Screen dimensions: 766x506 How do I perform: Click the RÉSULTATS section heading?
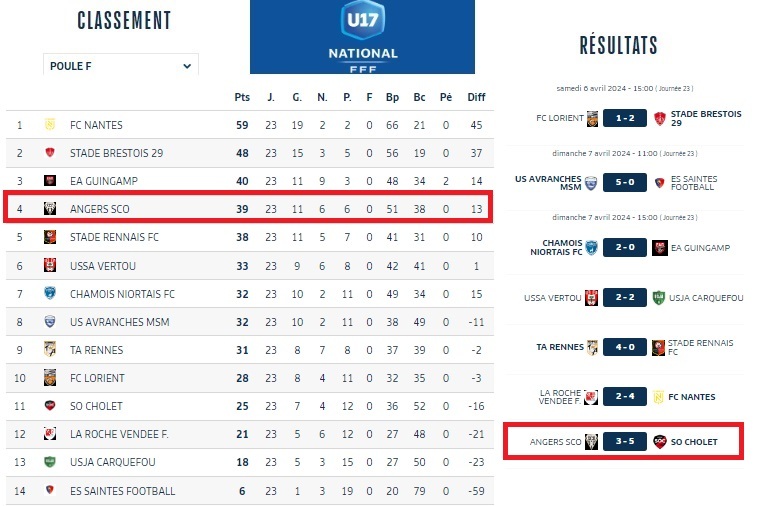click(619, 45)
